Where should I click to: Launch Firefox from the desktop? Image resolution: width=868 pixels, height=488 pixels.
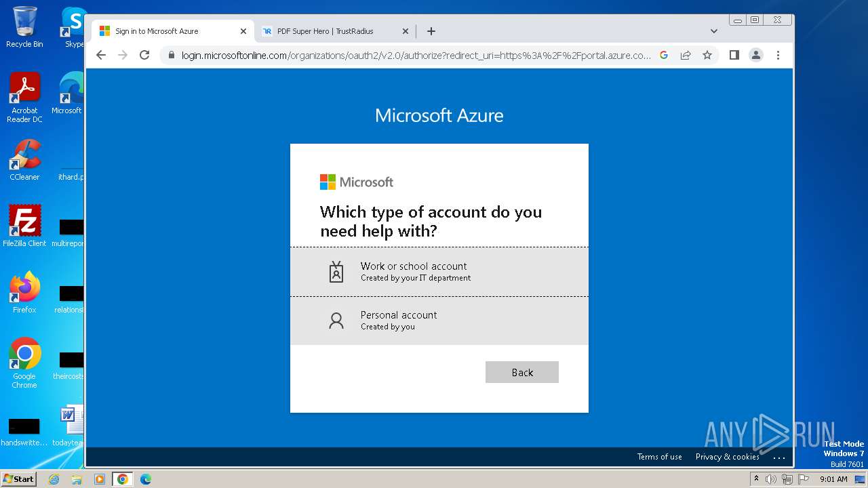[x=24, y=292]
